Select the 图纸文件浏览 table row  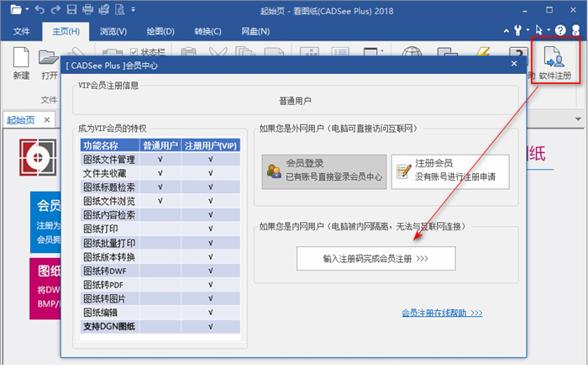(160, 201)
